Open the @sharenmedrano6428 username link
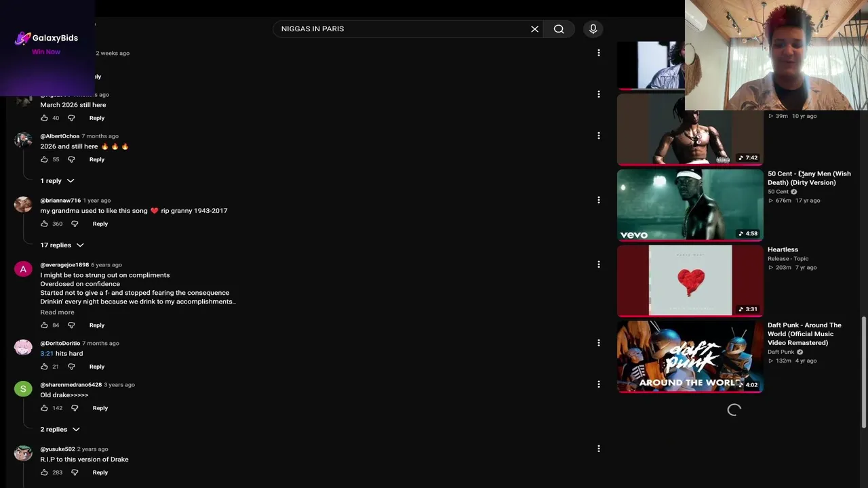 (x=71, y=385)
